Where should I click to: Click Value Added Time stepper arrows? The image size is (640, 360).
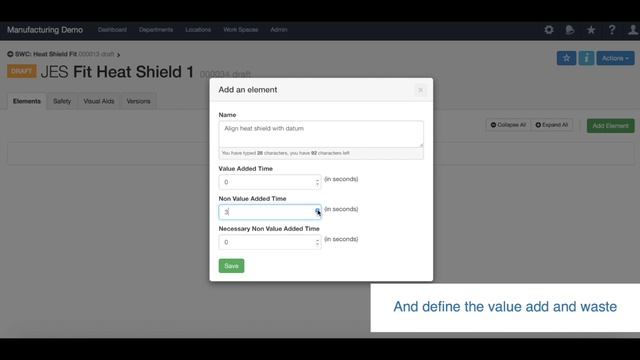[317, 182]
